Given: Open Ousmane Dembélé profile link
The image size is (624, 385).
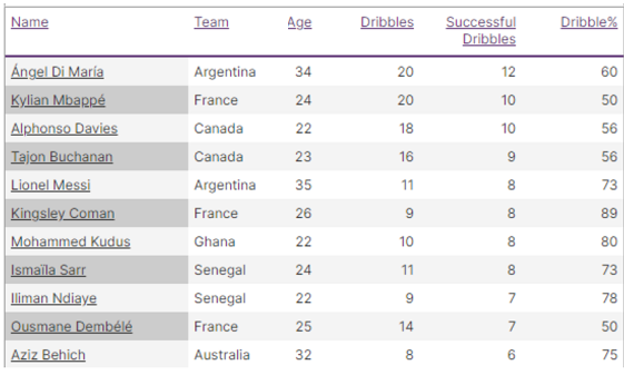Looking at the screenshot, I should [72, 326].
